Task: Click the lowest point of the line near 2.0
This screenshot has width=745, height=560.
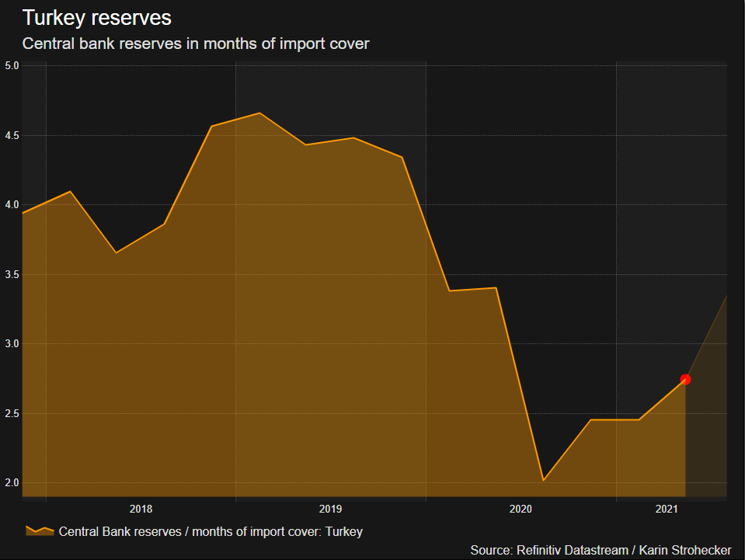Action: (x=542, y=480)
